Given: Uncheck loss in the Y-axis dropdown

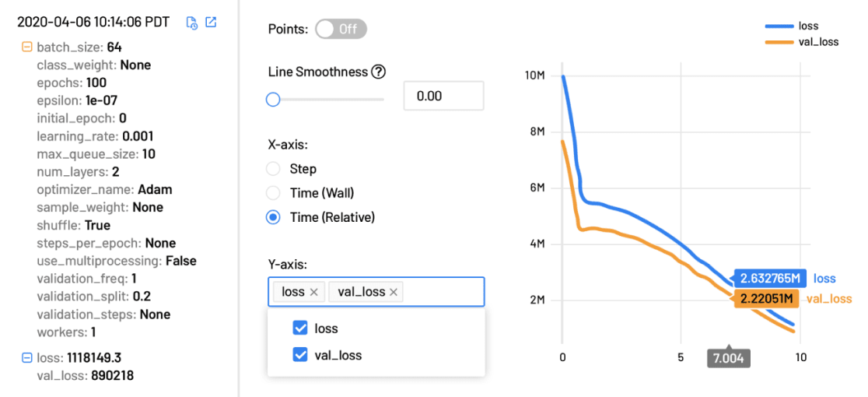Looking at the screenshot, I should pyautogui.click(x=300, y=328).
